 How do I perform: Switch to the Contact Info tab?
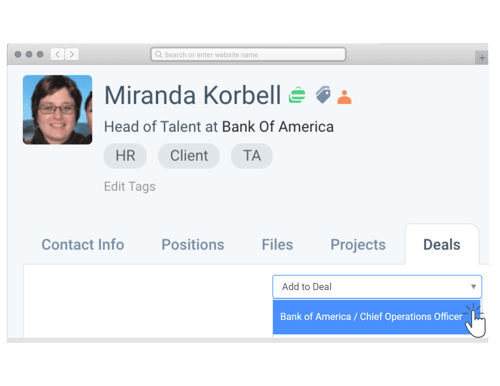pyautogui.click(x=83, y=245)
